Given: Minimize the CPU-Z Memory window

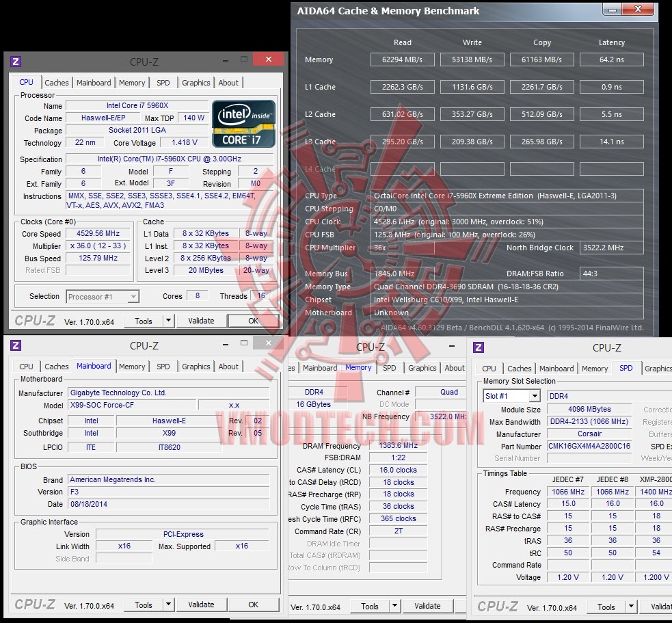Looking at the screenshot, I should point(452,345).
